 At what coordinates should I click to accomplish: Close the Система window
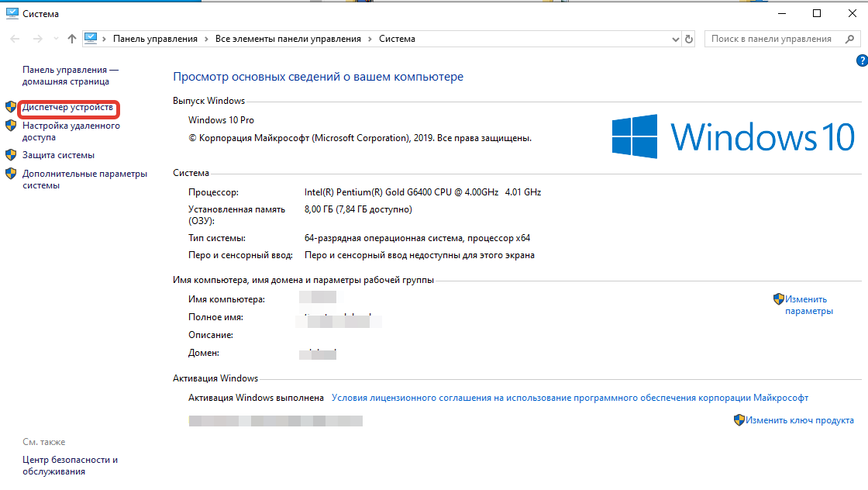tap(852, 13)
